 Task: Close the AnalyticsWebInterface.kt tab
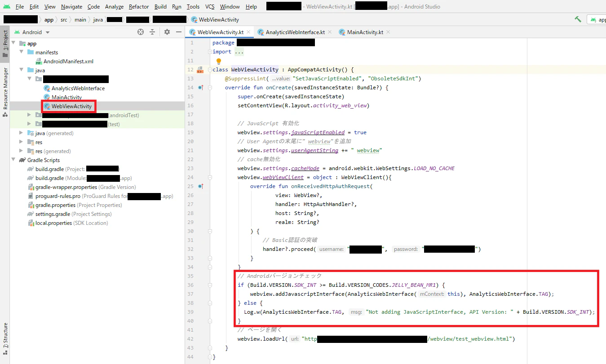point(329,32)
